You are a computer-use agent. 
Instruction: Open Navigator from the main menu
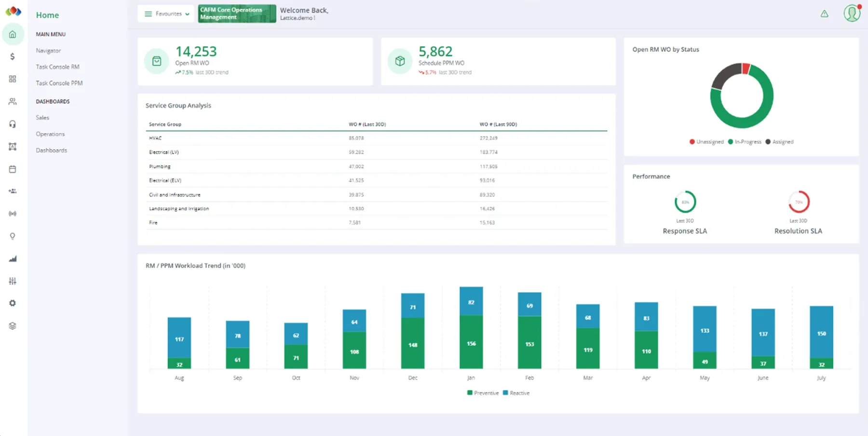coord(48,51)
